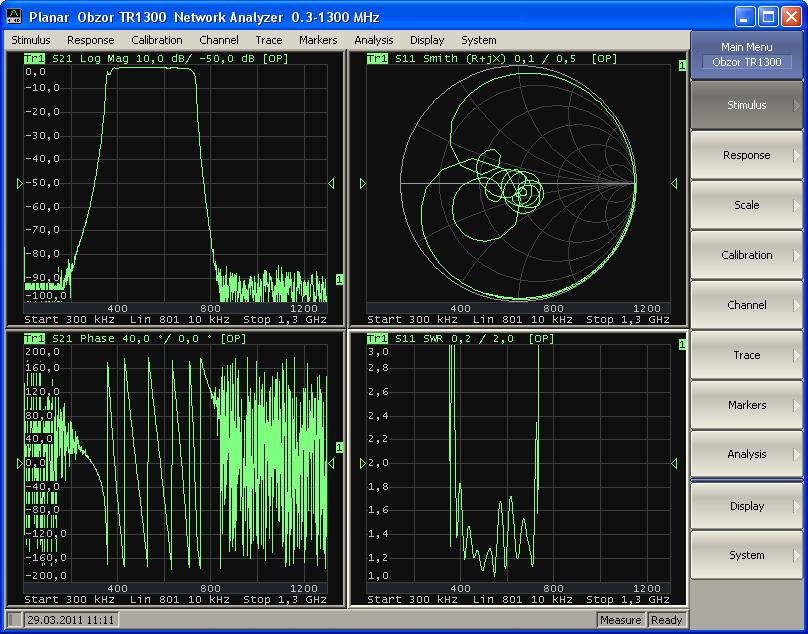The image size is (808, 634).
Task: Click the Response softkey in side panel
Action: tap(746, 155)
